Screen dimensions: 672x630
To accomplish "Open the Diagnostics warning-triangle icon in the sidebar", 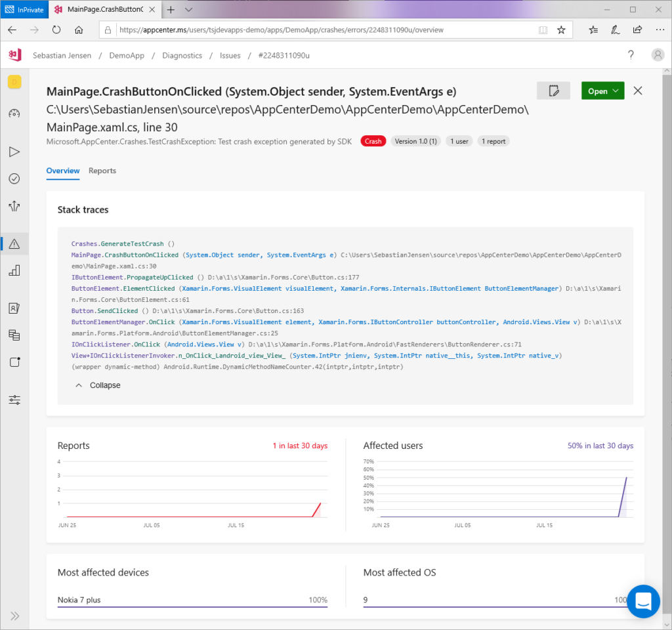I will [14, 243].
